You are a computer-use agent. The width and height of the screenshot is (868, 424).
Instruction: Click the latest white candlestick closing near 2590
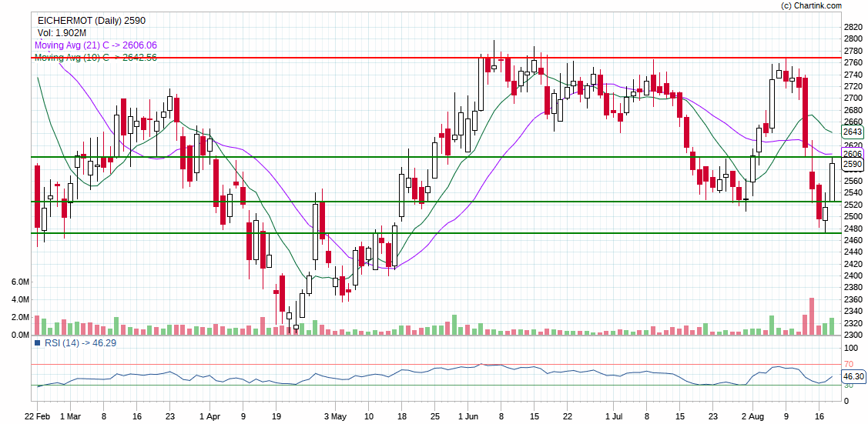pos(832,182)
